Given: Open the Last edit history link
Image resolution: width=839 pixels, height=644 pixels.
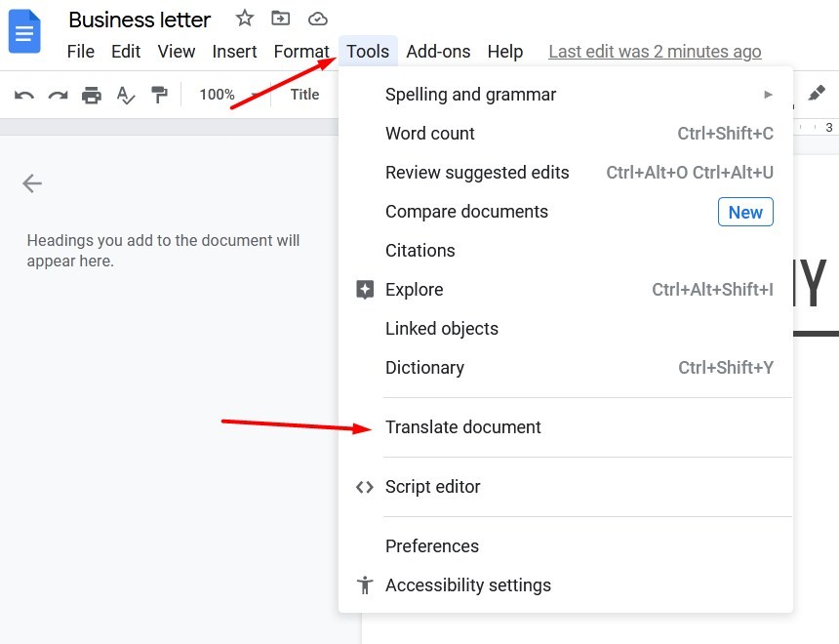Looking at the screenshot, I should (655, 52).
